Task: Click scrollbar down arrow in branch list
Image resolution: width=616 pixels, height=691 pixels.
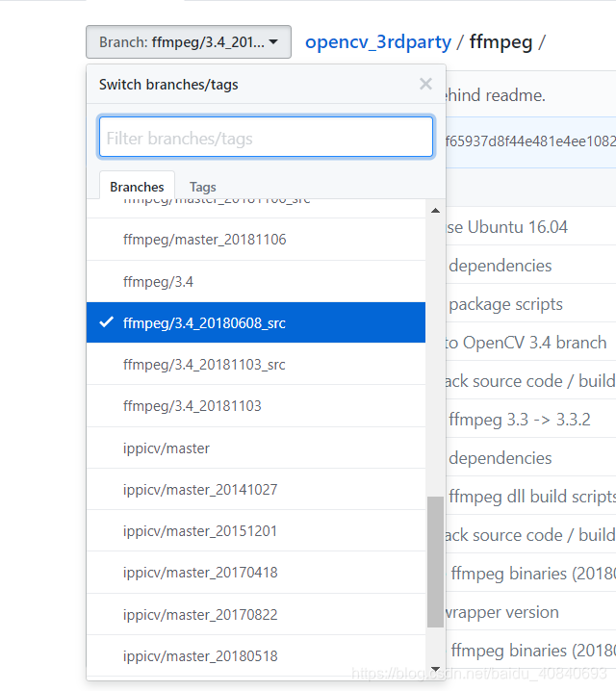Action: [x=435, y=669]
